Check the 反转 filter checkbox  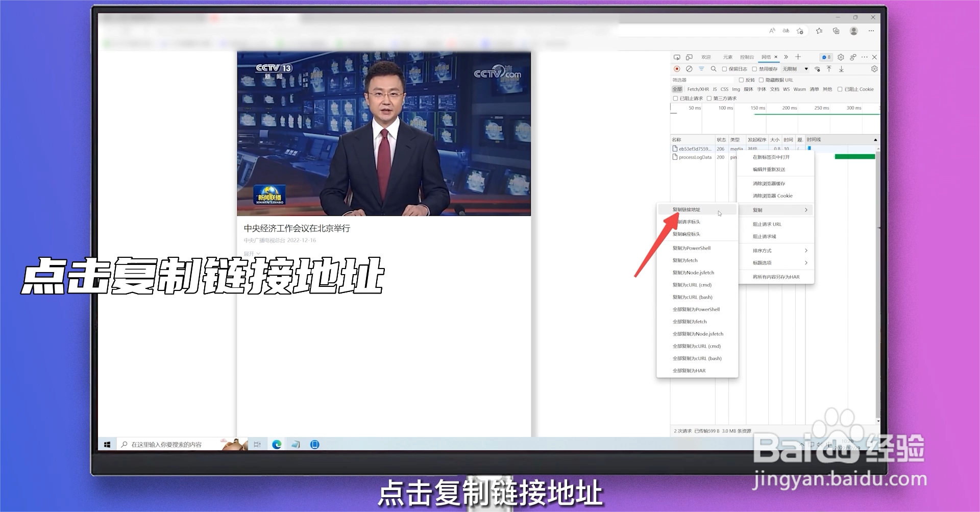[x=742, y=80]
